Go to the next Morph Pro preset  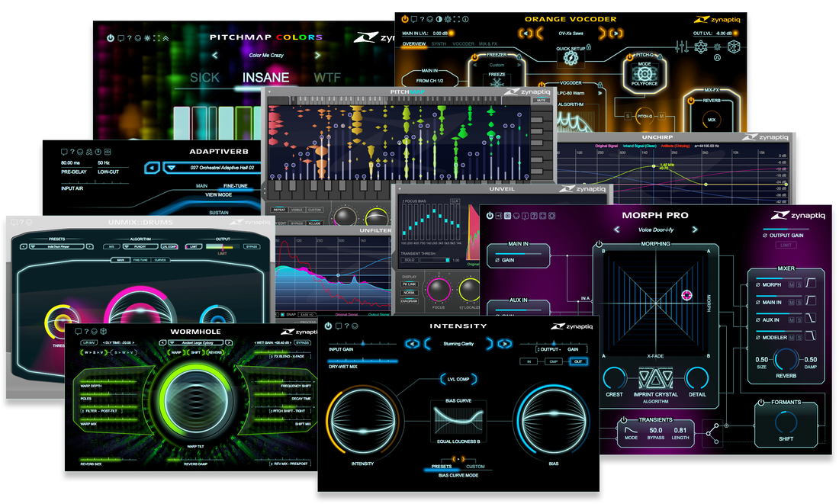[x=695, y=230]
